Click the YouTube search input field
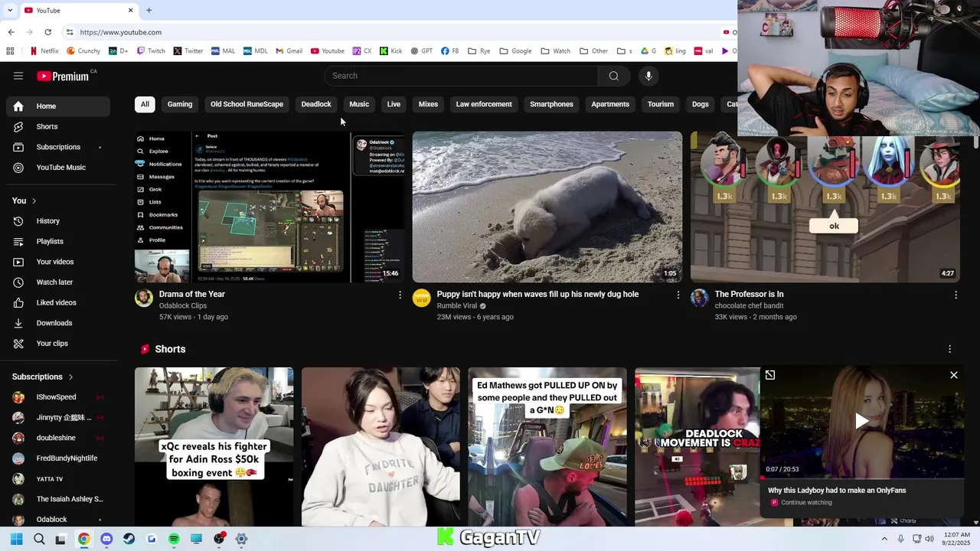Image resolution: width=980 pixels, height=551 pixels. (x=461, y=76)
